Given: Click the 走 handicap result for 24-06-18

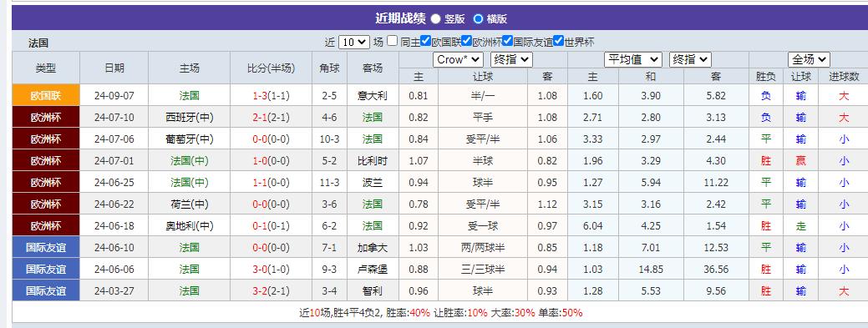Looking at the screenshot, I should pyautogui.click(x=800, y=225).
